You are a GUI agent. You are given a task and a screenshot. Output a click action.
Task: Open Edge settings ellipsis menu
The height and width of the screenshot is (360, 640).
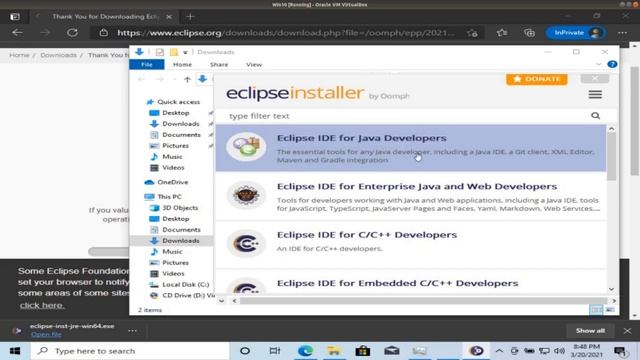point(622,33)
